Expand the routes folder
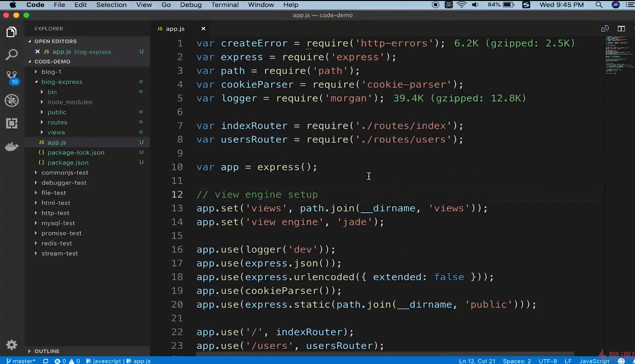This screenshot has height=364, width=635. coord(42,122)
